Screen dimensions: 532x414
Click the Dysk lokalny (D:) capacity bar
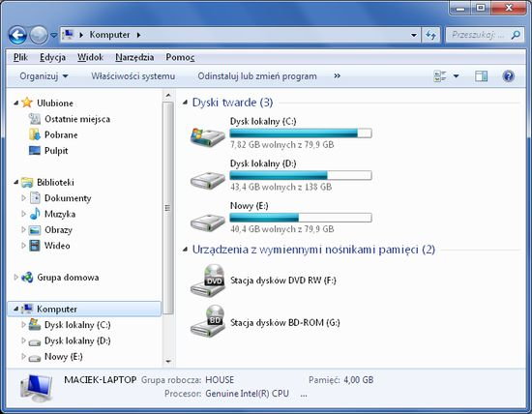301,175
